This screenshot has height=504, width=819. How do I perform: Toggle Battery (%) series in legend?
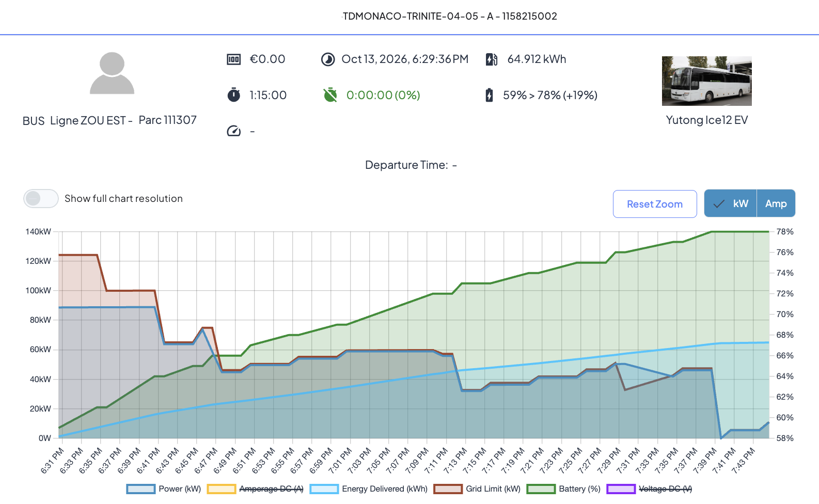(x=564, y=489)
